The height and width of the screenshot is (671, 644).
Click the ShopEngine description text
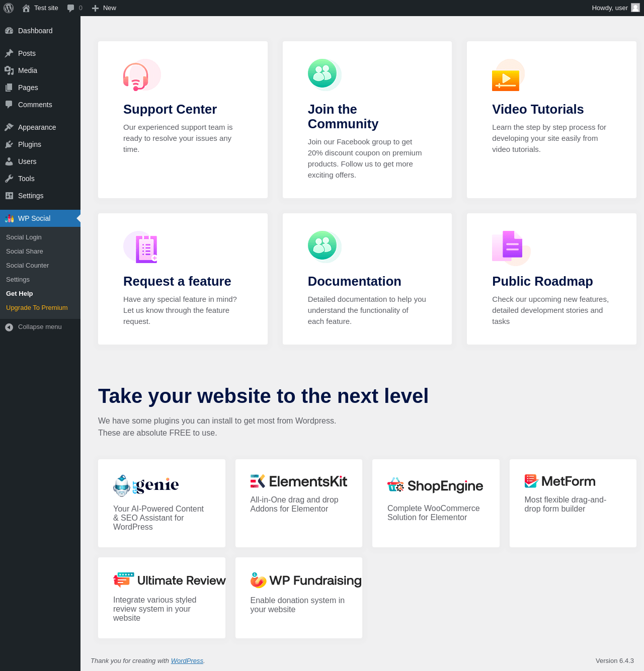click(434, 513)
